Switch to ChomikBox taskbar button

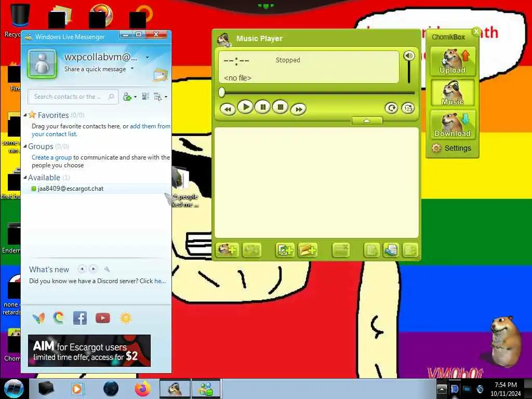(x=175, y=389)
